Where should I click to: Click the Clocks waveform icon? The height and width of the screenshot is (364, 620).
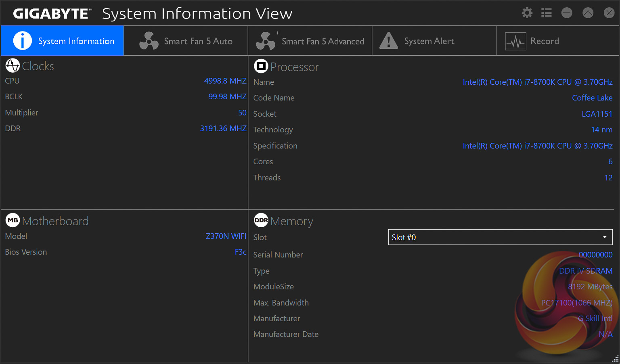pos(13,65)
